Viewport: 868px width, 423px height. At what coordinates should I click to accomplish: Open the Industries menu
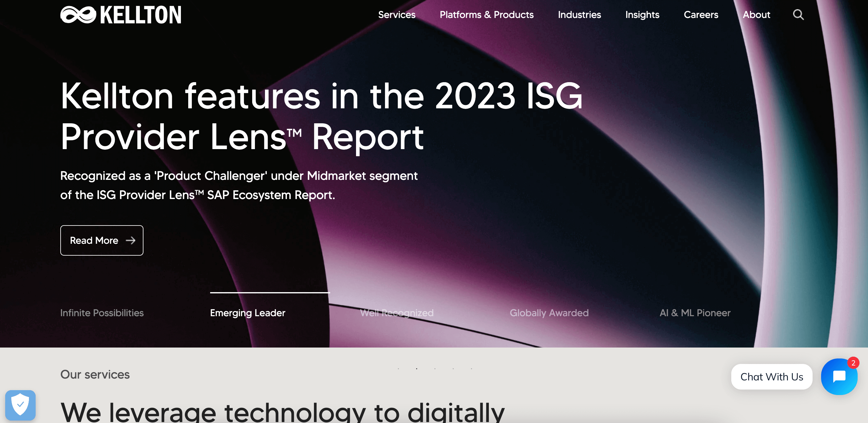click(x=579, y=15)
